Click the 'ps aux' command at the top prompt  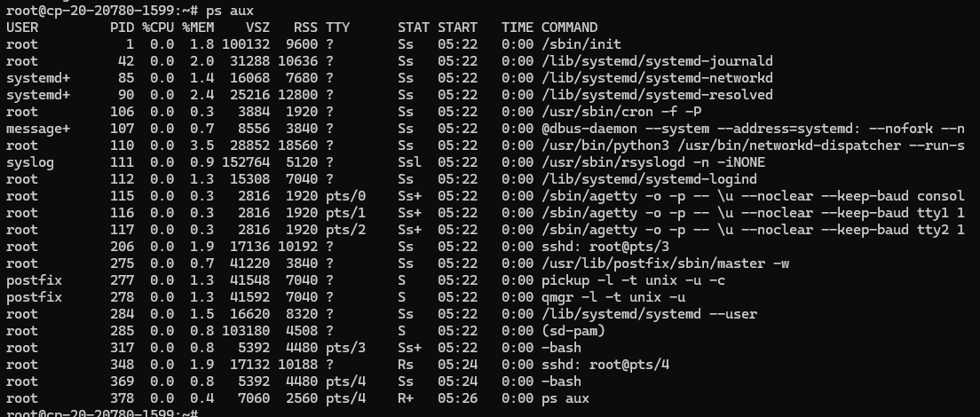coord(227,11)
